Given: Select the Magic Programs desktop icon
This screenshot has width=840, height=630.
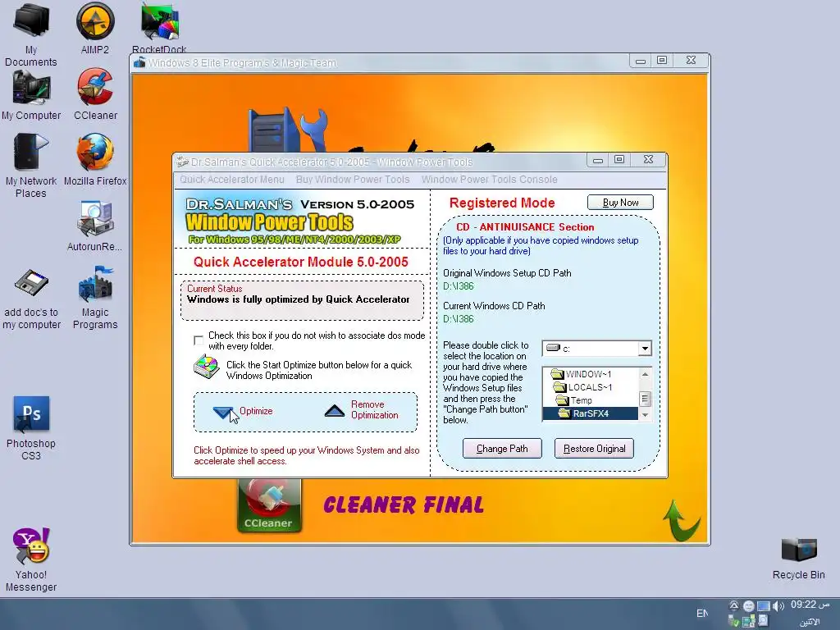Looking at the screenshot, I should tap(95, 298).
